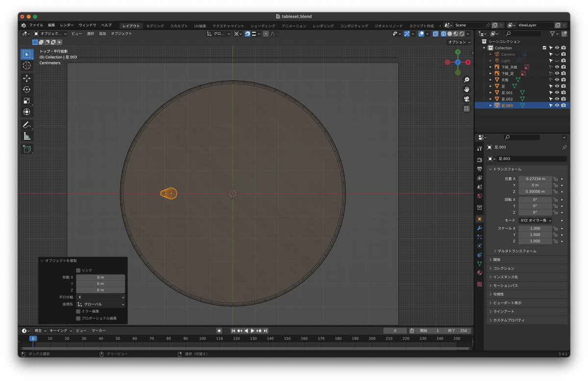This screenshot has height=381, width=588.
Task: Play the animation forward
Action: 252,331
